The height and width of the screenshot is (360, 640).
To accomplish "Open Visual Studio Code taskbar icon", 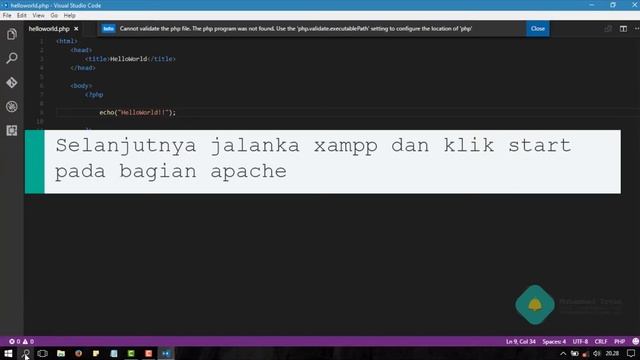I will pyautogui.click(x=166, y=353).
